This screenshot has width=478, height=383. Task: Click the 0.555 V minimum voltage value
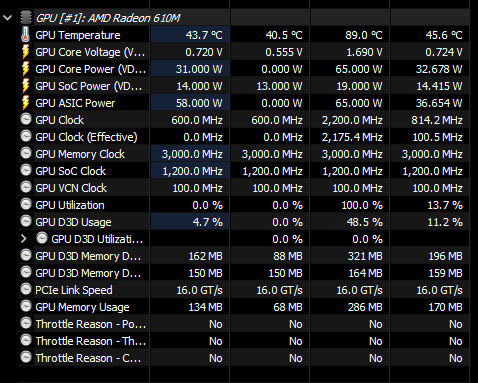[x=284, y=52]
